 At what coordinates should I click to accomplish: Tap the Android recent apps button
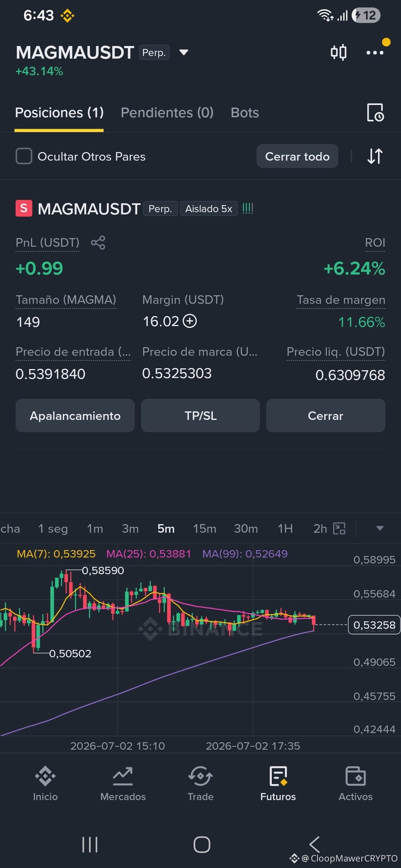point(90,845)
